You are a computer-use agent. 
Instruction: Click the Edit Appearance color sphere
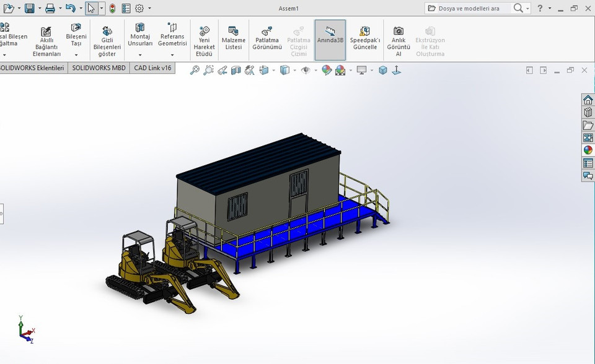pos(327,70)
